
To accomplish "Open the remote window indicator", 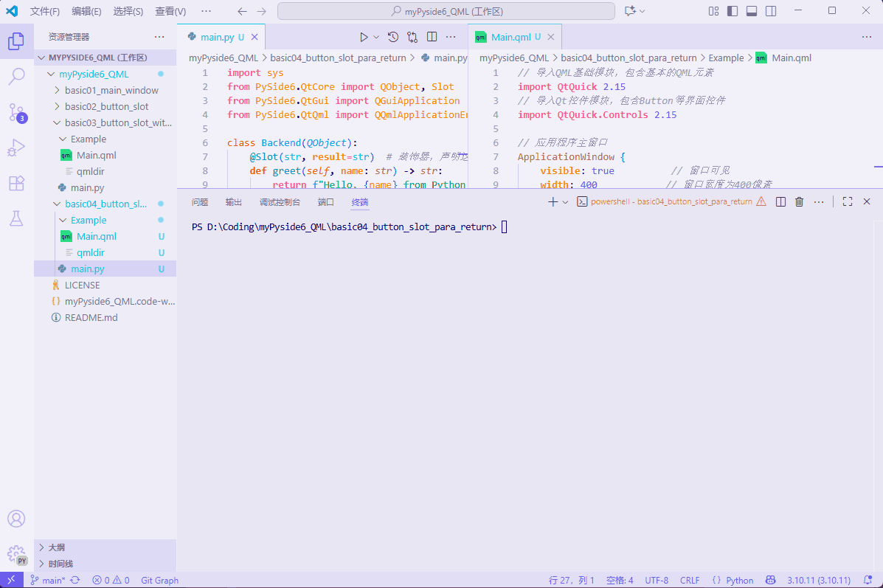I will tap(11, 580).
